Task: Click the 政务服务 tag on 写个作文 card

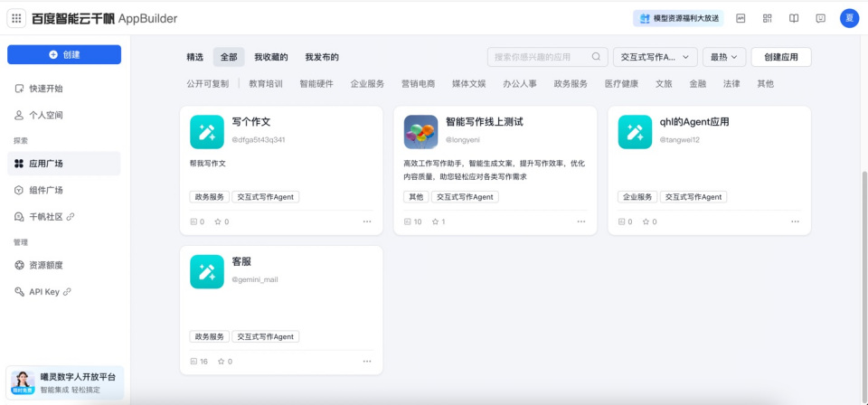Action: pyautogui.click(x=209, y=197)
